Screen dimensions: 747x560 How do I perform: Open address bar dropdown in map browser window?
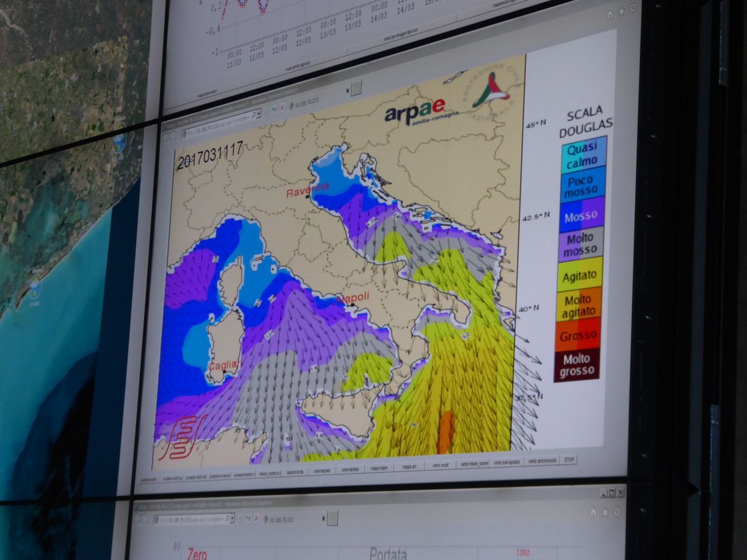tap(259, 114)
